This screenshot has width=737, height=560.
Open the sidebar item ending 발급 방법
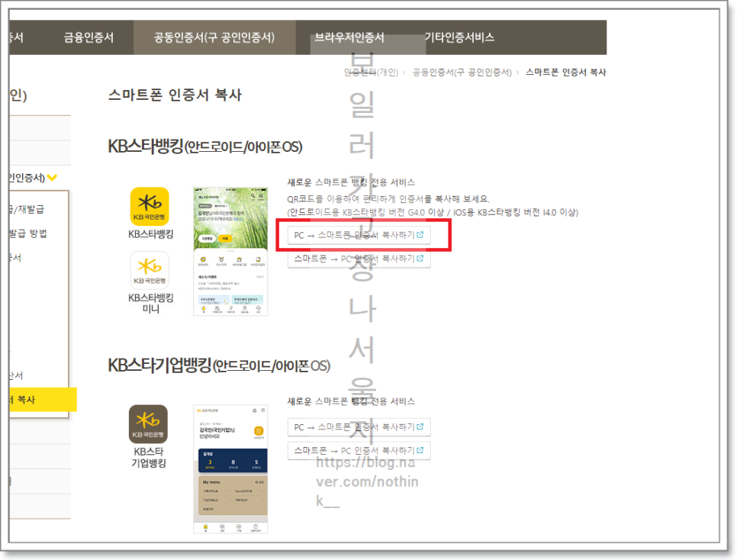pos(28,233)
